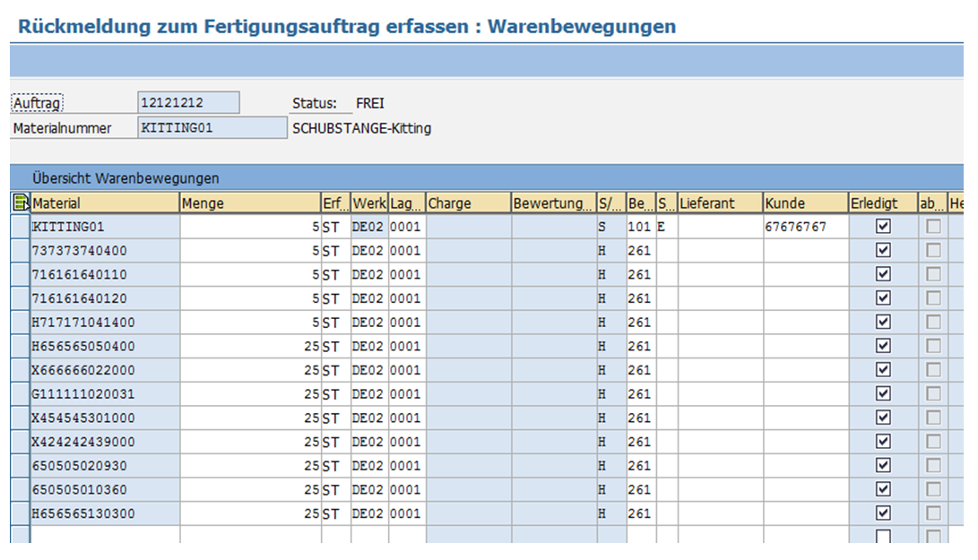Click the Lieferant column header
Viewport: 978px width, 560px height.
[x=720, y=203]
